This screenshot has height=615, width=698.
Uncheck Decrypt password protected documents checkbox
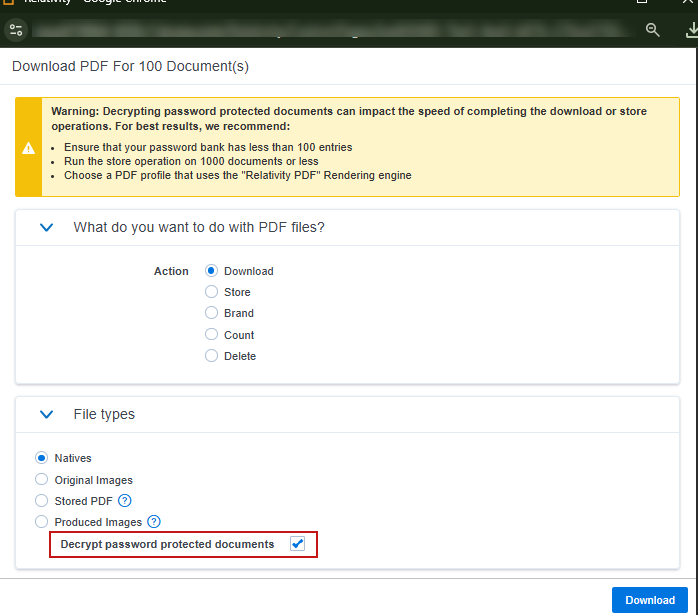[x=297, y=544]
